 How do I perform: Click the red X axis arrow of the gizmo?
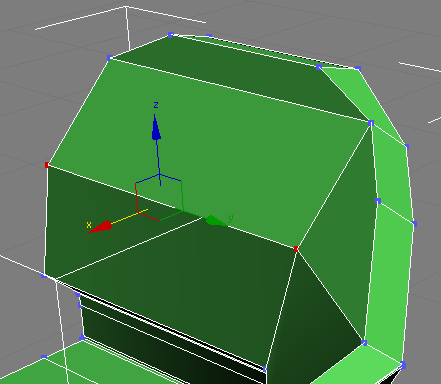pyautogui.click(x=100, y=227)
